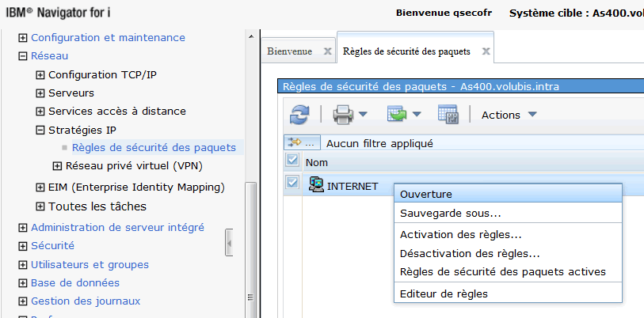The height and width of the screenshot is (318, 644).
Task: Open Base de données link
Action: (x=75, y=282)
